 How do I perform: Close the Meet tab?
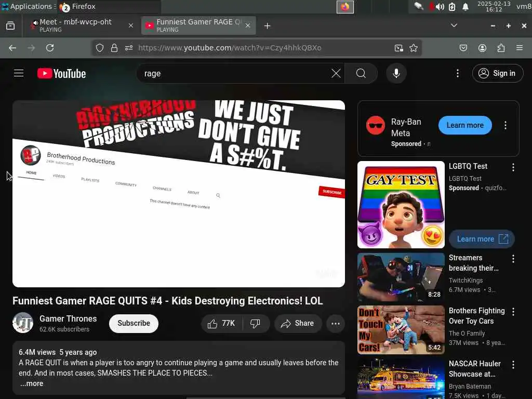pos(130,25)
